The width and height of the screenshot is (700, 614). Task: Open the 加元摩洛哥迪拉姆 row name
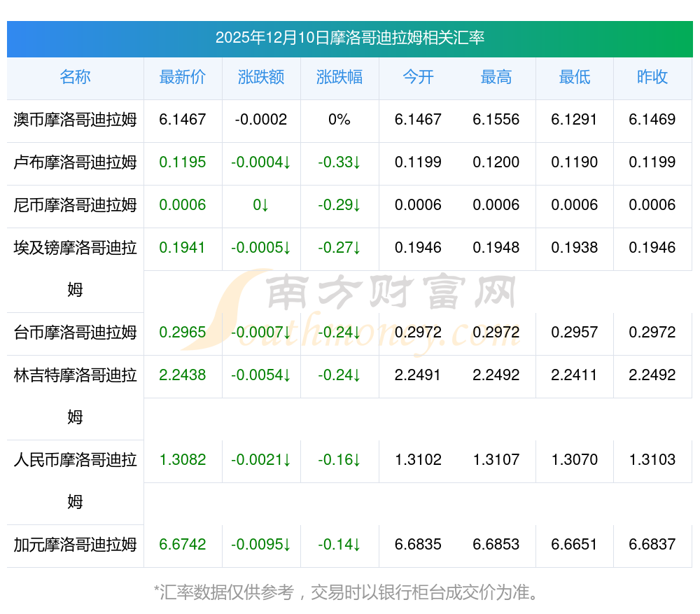[75, 545]
